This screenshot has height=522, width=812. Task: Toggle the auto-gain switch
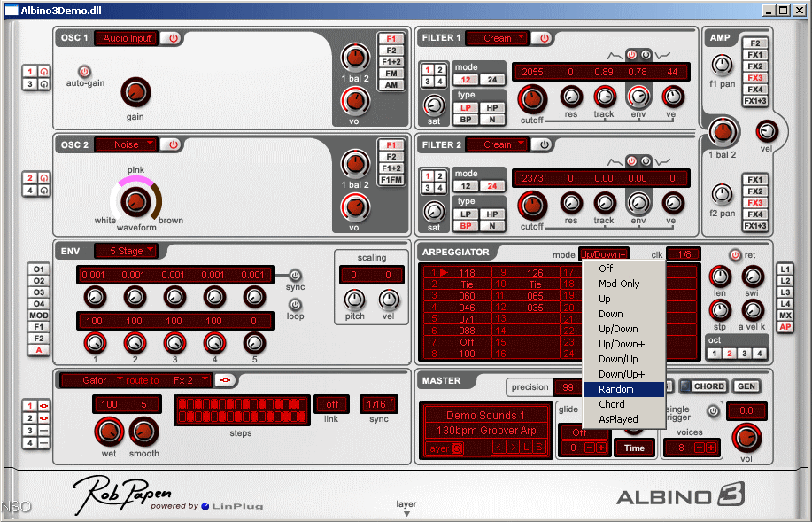pyautogui.click(x=84, y=72)
